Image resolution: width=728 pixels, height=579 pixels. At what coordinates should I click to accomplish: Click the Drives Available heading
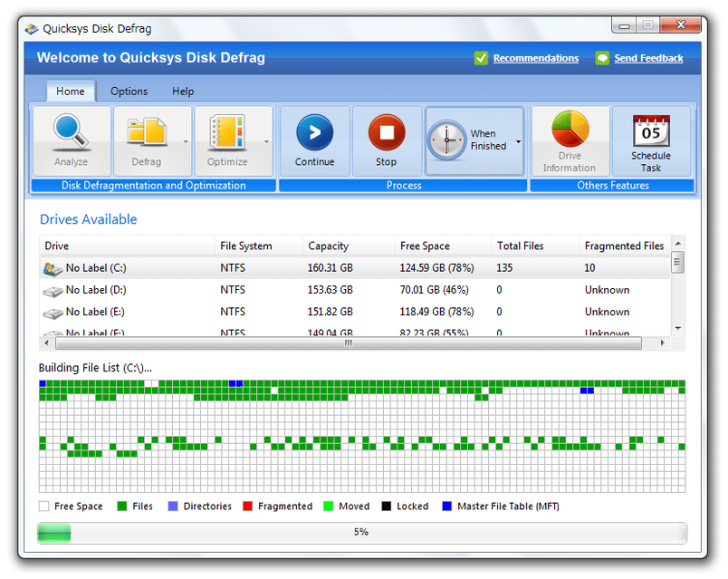pyautogui.click(x=88, y=219)
